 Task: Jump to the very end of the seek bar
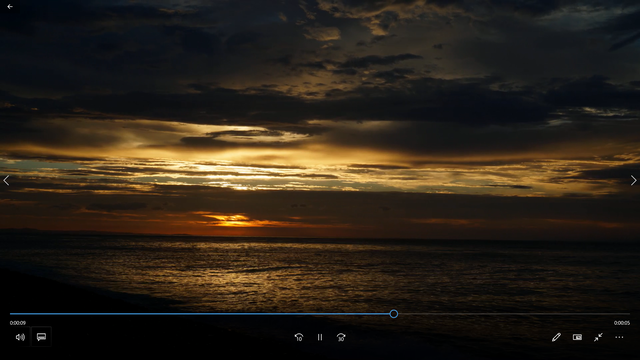click(629, 314)
